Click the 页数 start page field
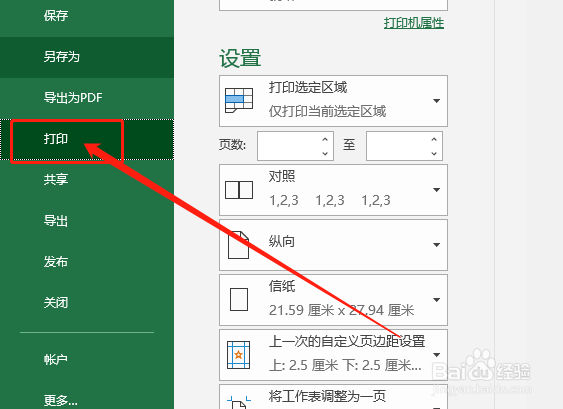The height and width of the screenshot is (409, 563). tap(289, 145)
